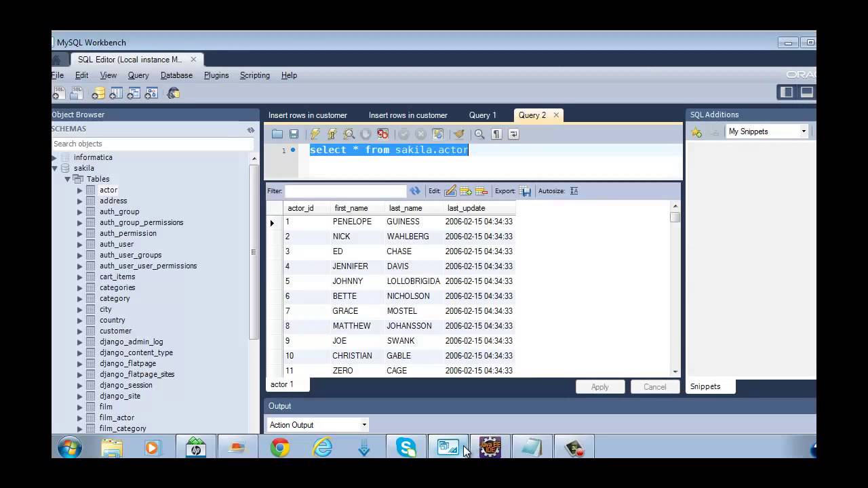Toggle continue on error icon
This screenshot has width=868, height=488.
click(x=382, y=134)
